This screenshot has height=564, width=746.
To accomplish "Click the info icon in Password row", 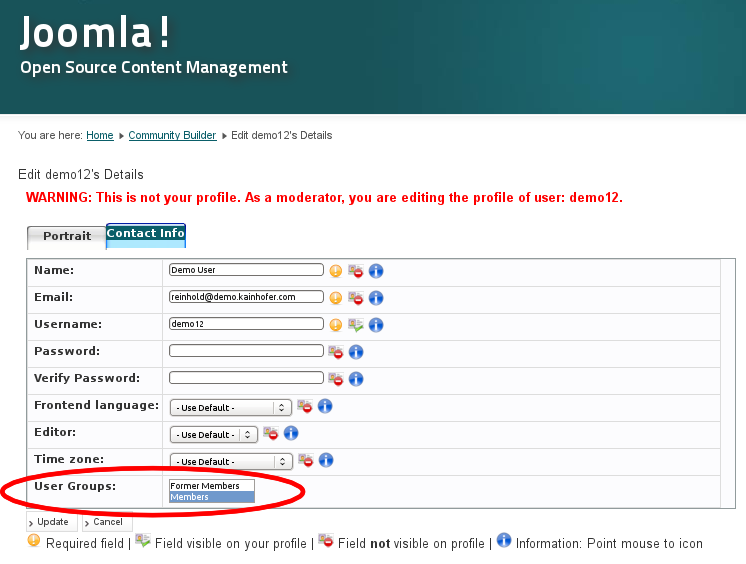I will tap(356, 352).
